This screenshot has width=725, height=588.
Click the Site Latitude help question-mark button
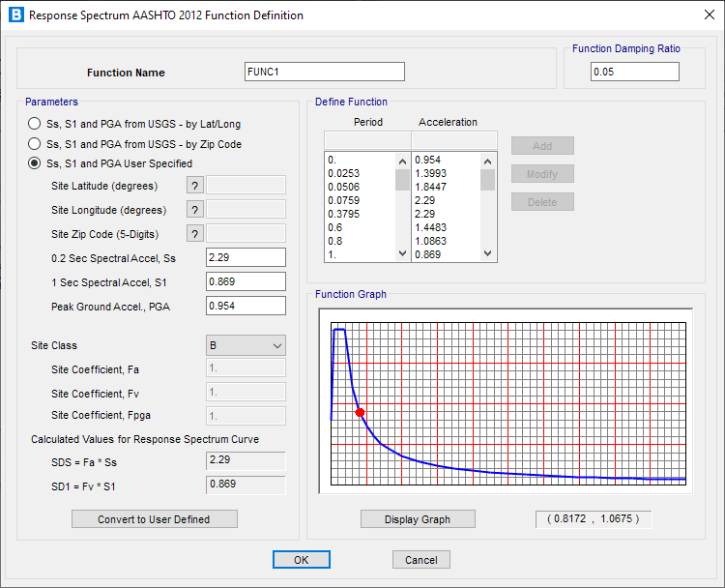point(195,186)
